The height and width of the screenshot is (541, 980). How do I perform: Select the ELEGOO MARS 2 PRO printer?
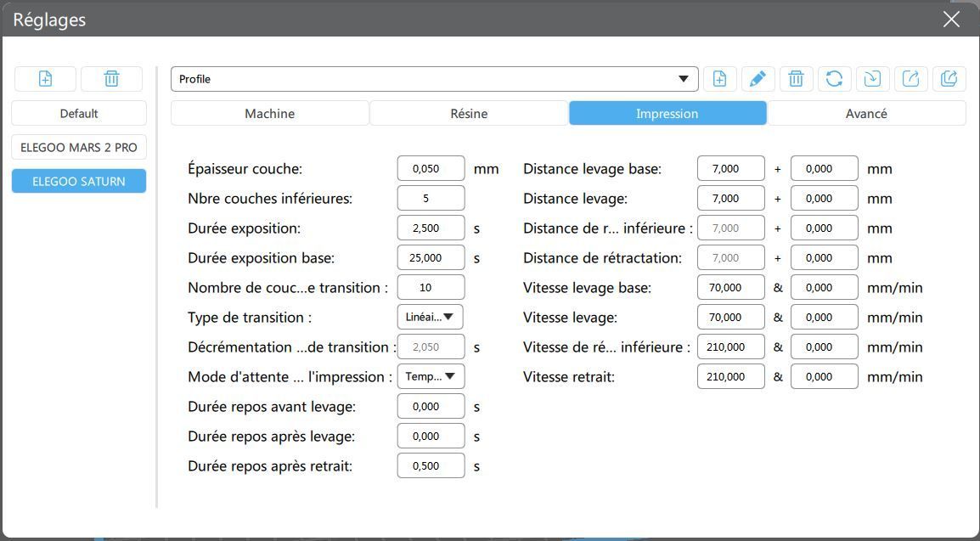click(79, 148)
